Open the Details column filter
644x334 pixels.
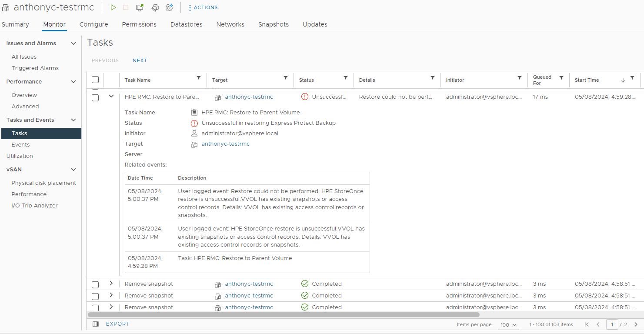tap(433, 78)
